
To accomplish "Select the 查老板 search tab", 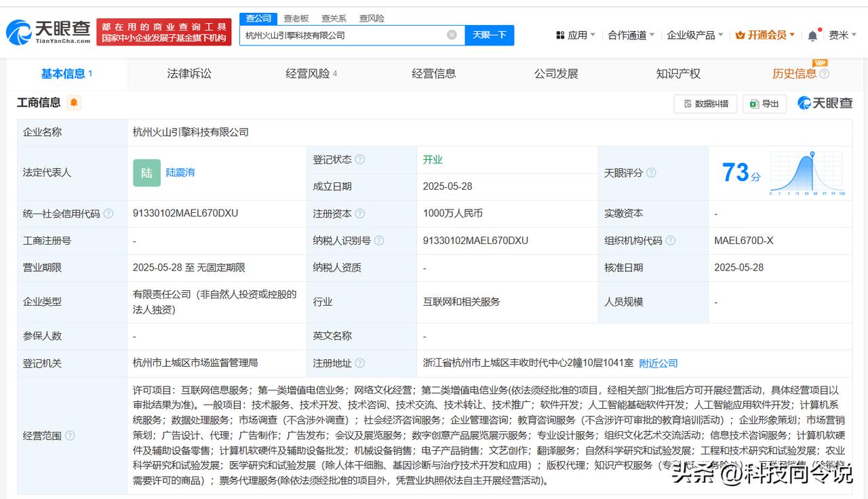I will [296, 18].
